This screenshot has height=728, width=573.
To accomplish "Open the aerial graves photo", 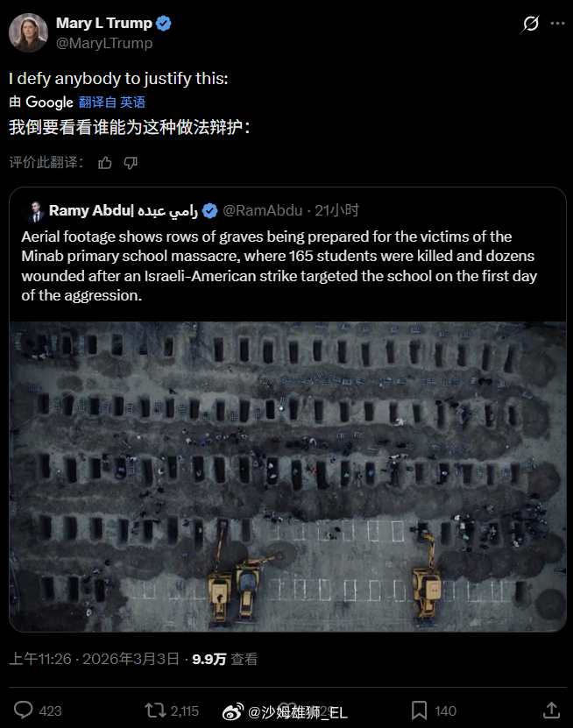I will tap(287, 477).
